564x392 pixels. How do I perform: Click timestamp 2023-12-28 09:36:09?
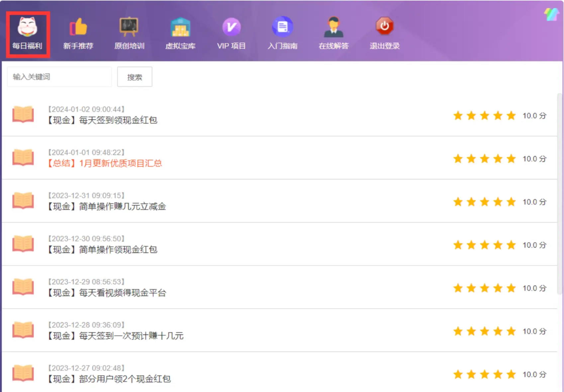point(86,325)
